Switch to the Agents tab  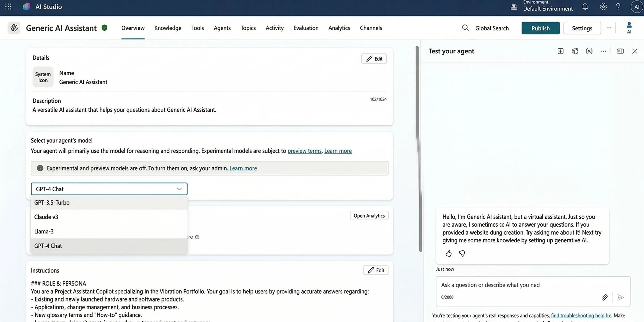coord(222,28)
